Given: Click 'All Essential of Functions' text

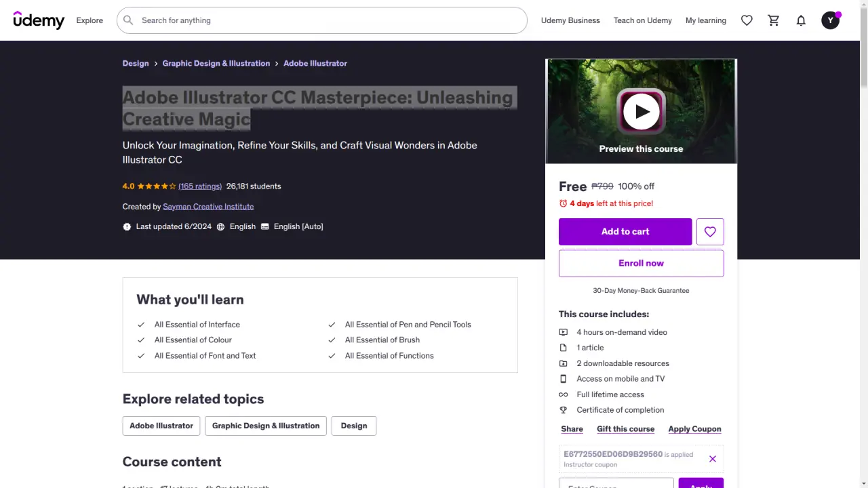Looking at the screenshot, I should [x=389, y=356].
